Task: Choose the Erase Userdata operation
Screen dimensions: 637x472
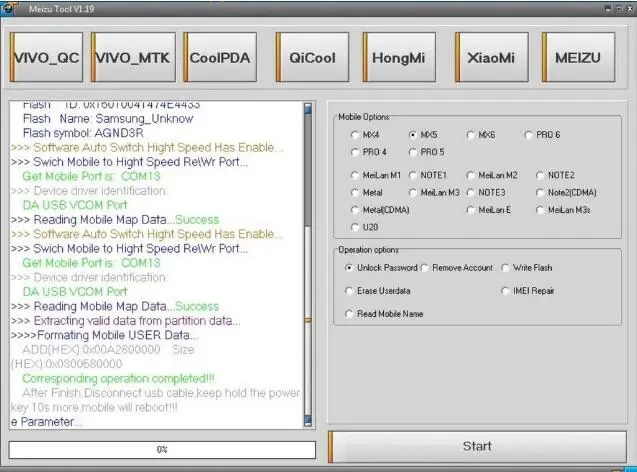Action: 377,291
